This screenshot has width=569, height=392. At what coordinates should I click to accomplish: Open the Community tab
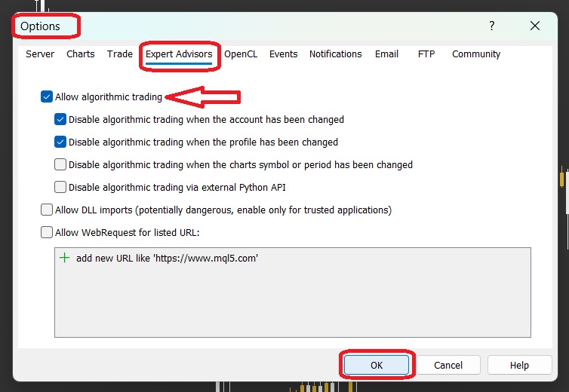click(476, 54)
